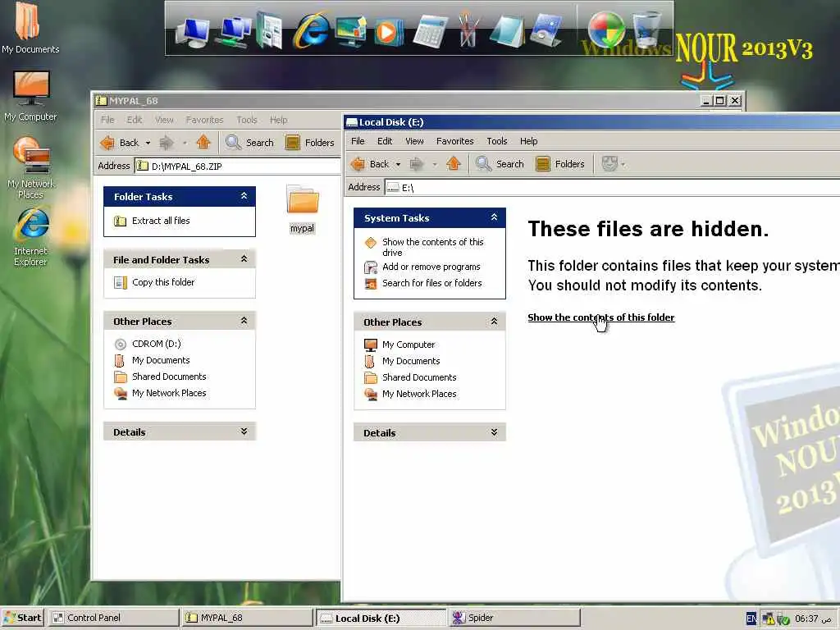Image resolution: width=840 pixels, height=630 pixels.
Task: Open Back history dropdown in Local Disk (E:)
Action: pyautogui.click(x=398, y=164)
